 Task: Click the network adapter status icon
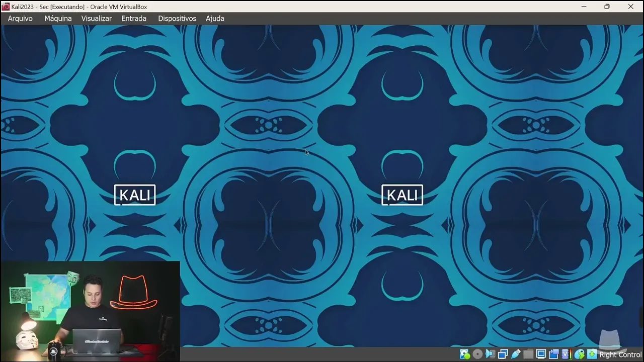click(x=503, y=354)
